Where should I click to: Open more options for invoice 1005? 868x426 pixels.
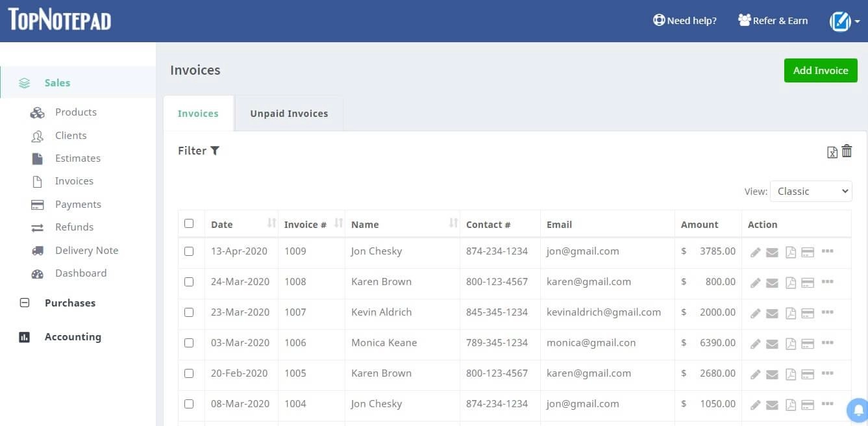click(827, 373)
